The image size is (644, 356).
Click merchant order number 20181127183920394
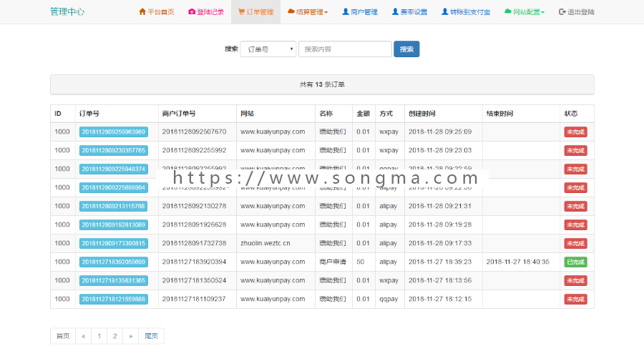pos(194,262)
